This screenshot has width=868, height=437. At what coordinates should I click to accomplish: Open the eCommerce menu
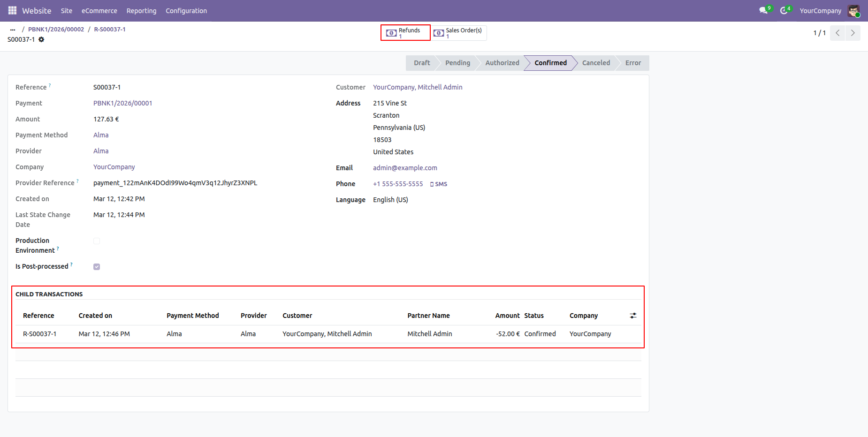coord(99,10)
